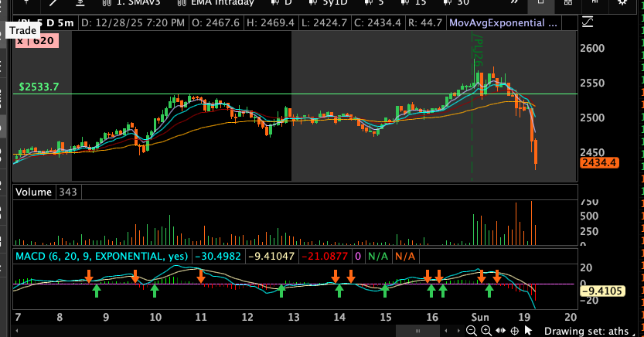
Task: Click the pink x | 620 position badge
Action: click(x=37, y=41)
